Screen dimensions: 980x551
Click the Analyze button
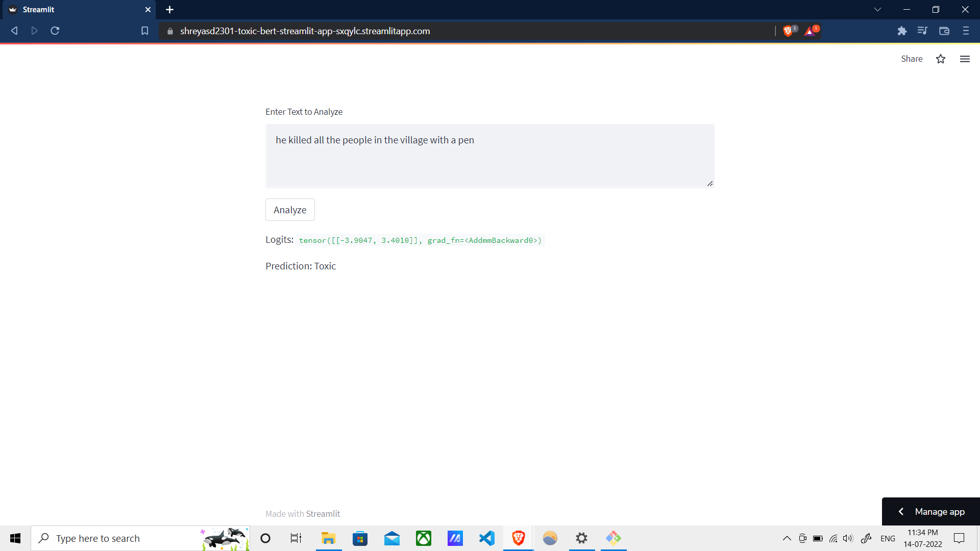coord(289,210)
